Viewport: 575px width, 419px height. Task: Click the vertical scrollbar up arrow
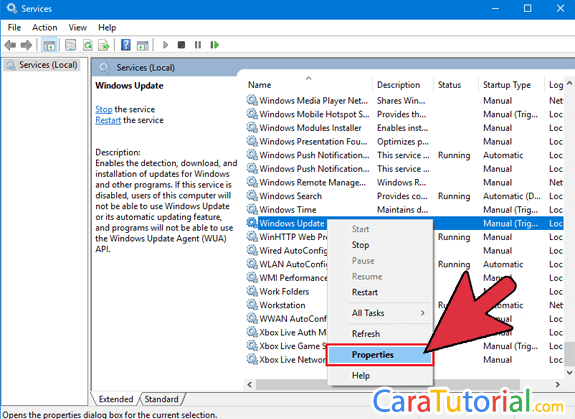point(569,83)
